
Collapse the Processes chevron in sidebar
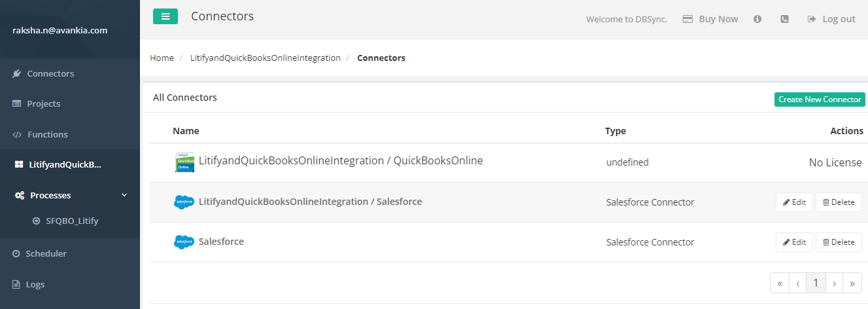tap(124, 195)
